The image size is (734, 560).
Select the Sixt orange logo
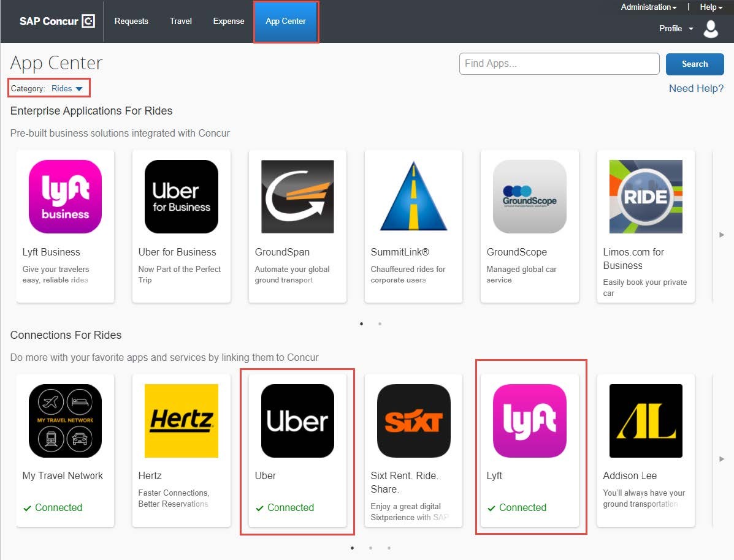[x=414, y=420]
